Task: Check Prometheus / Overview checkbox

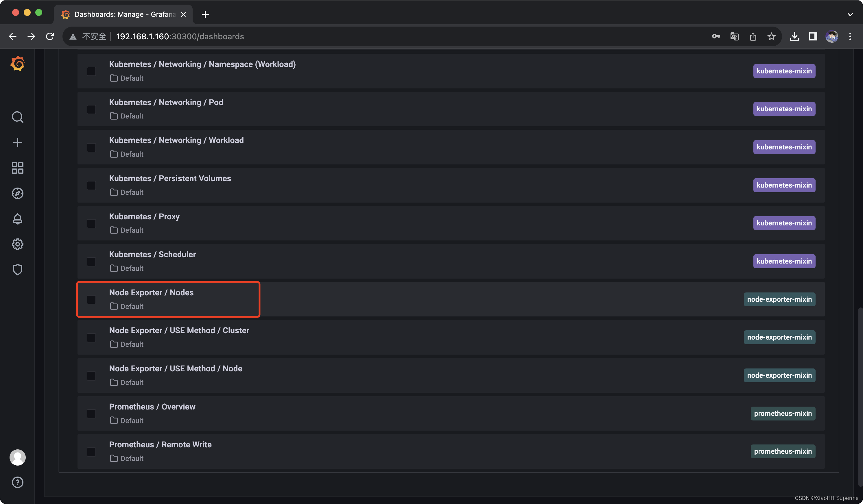Action: point(91,414)
